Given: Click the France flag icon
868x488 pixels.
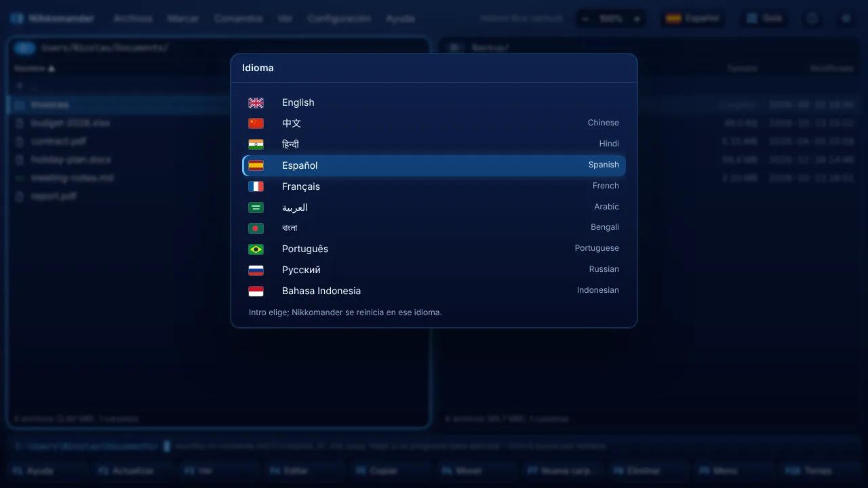Looking at the screenshot, I should point(256,186).
